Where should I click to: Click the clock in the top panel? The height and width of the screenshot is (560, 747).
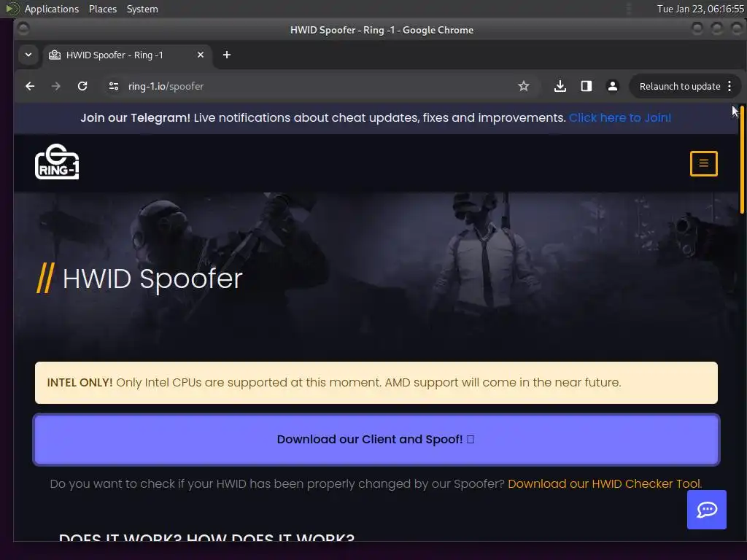(x=700, y=9)
